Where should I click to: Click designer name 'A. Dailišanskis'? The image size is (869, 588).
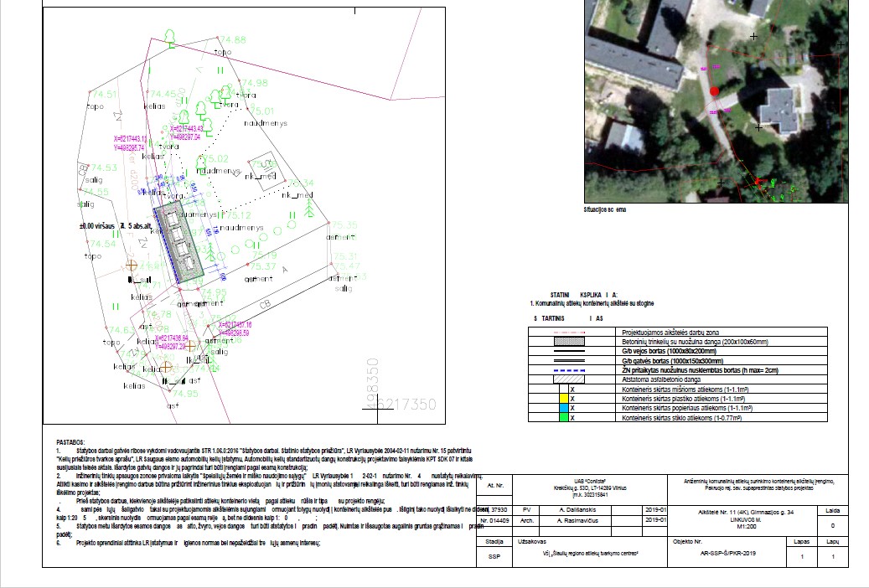coord(578,510)
